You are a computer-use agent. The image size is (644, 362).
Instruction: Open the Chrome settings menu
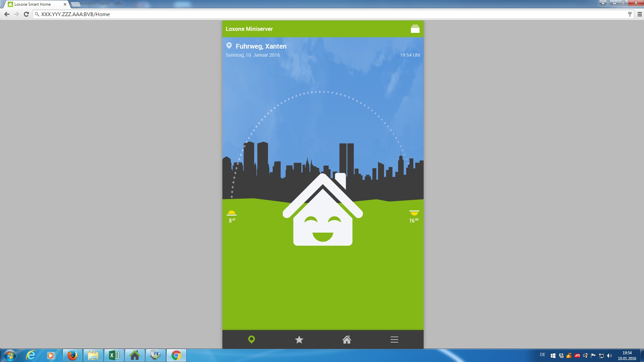coord(639,14)
